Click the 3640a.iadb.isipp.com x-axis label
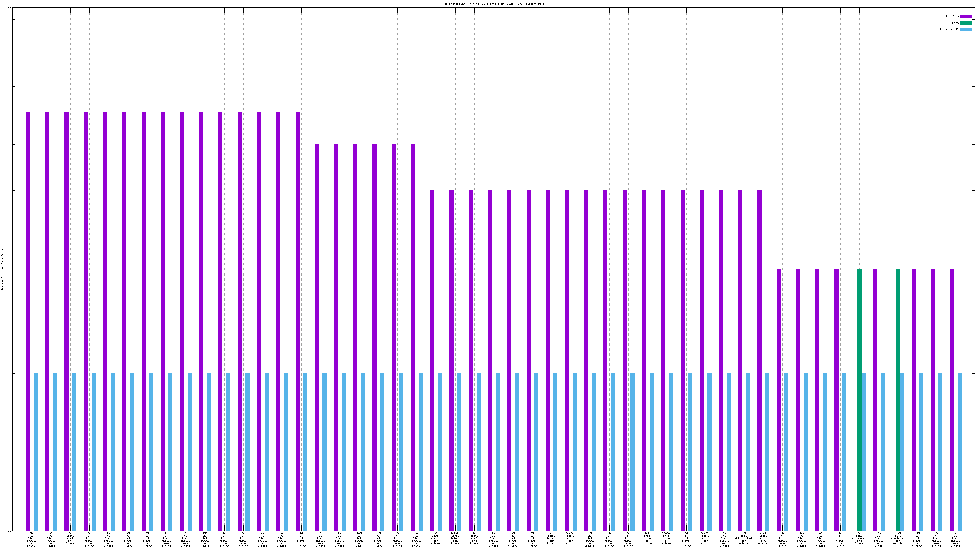Image resolution: width=980 pixels, height=551 pixels. [667, 539]
